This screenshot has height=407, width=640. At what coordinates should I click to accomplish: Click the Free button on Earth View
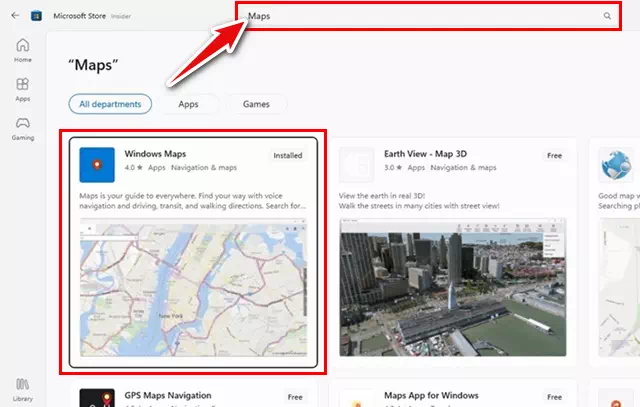(554, 156)
